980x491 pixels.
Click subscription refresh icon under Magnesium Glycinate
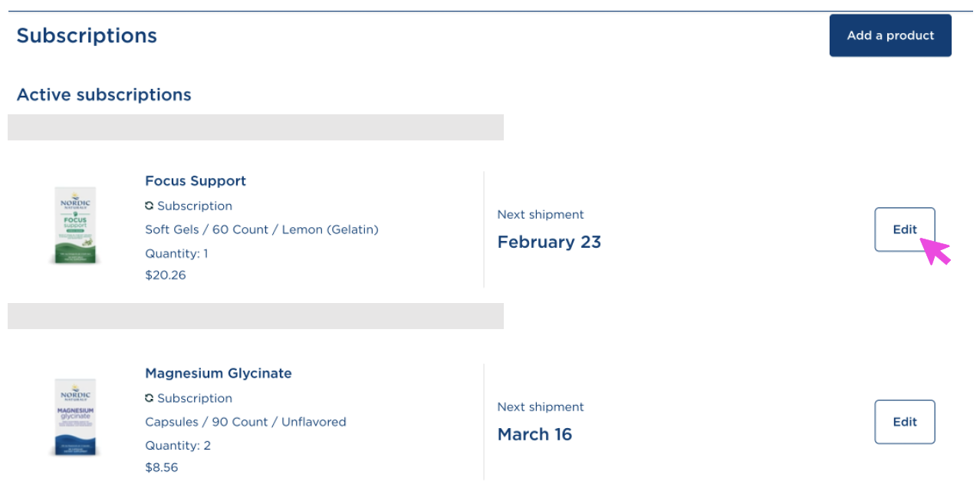[150, 398]
